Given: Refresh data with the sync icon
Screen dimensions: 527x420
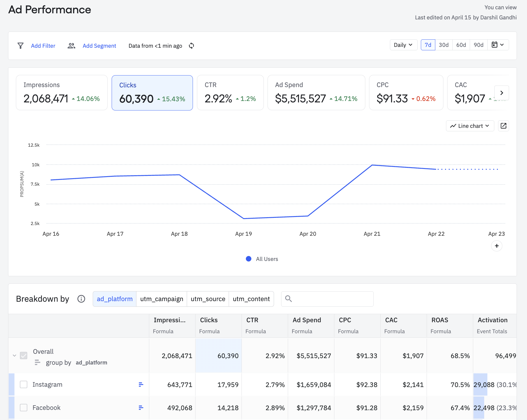Looking at the screenshot, I should click(191, 46).
